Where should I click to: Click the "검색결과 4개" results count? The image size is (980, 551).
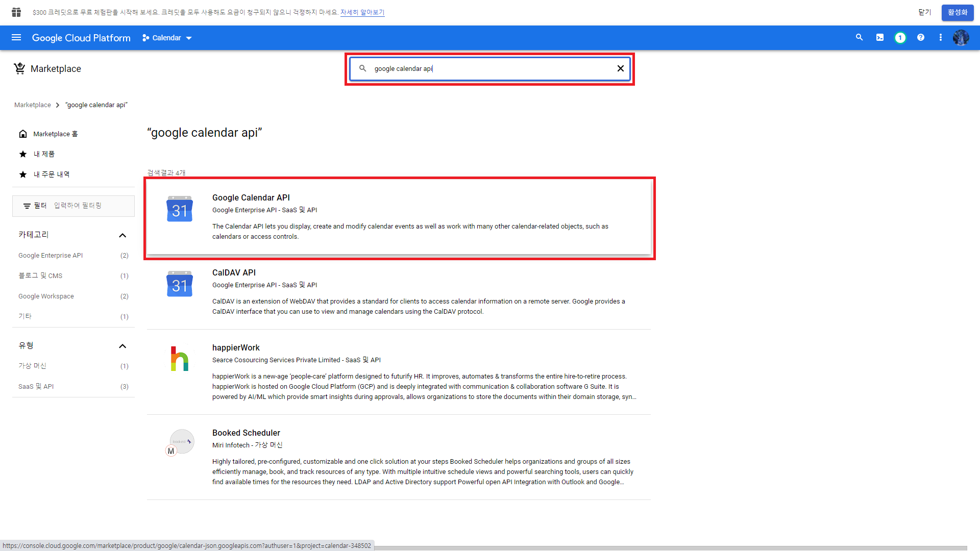166,173
